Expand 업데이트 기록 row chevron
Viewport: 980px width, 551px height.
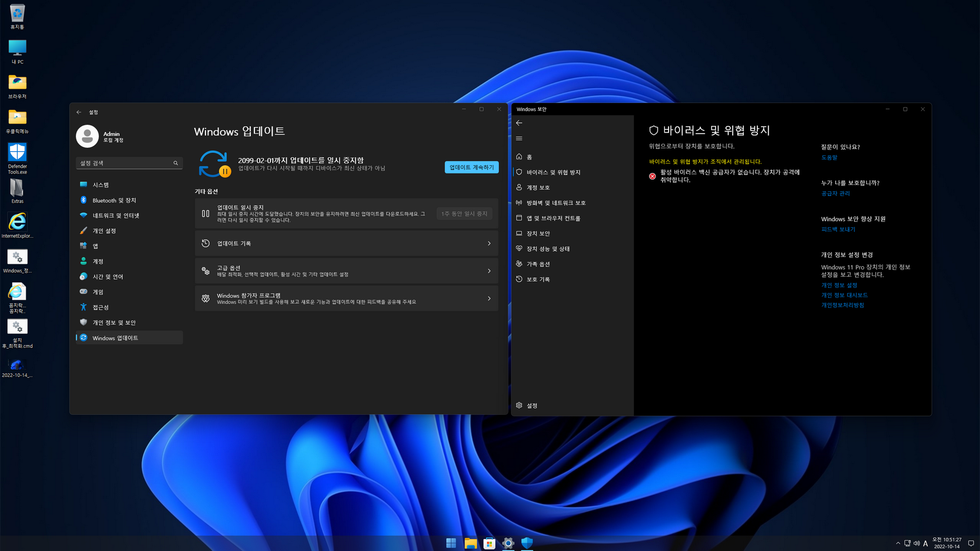[x=489, y=243]
